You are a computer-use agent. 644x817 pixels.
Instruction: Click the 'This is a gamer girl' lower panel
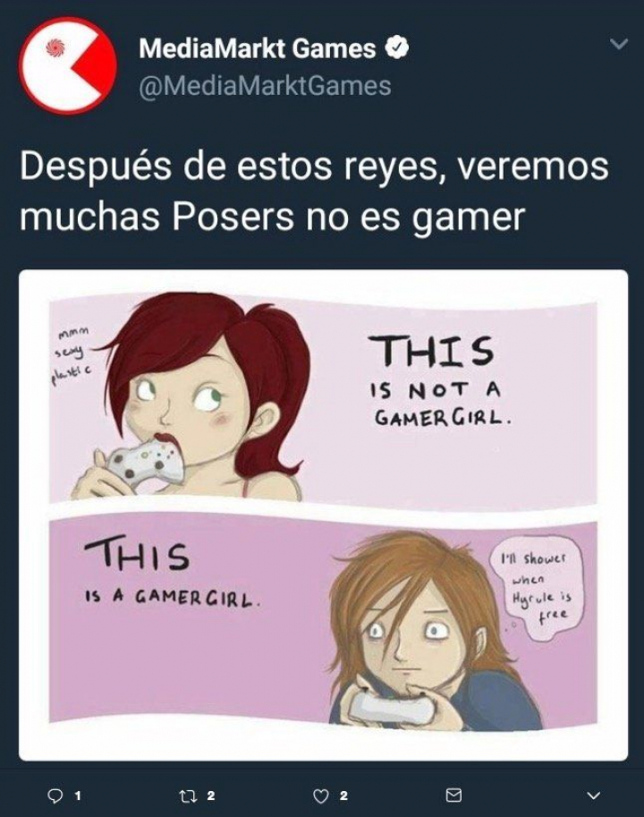coord(323,619)
